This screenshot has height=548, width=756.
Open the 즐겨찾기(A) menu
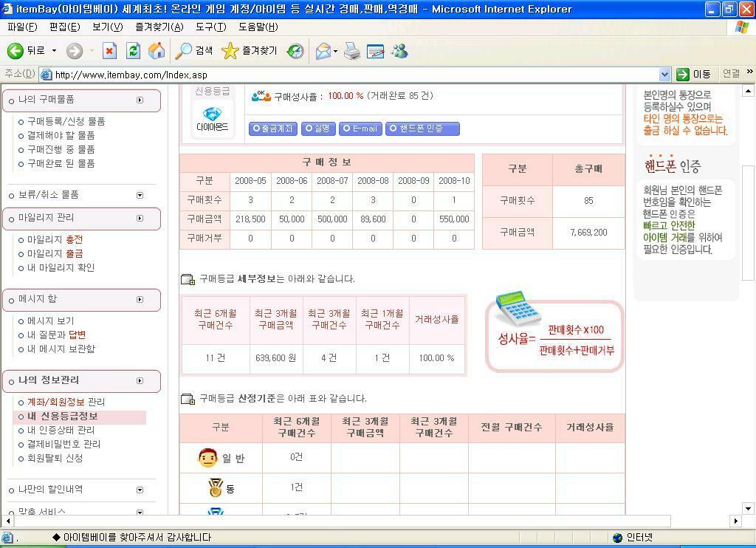[x=159, y=27]
